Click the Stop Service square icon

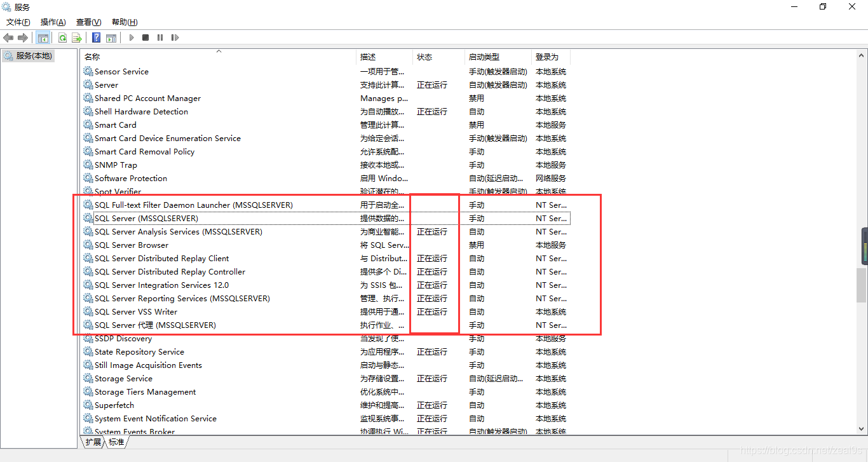tap(146, 37)
